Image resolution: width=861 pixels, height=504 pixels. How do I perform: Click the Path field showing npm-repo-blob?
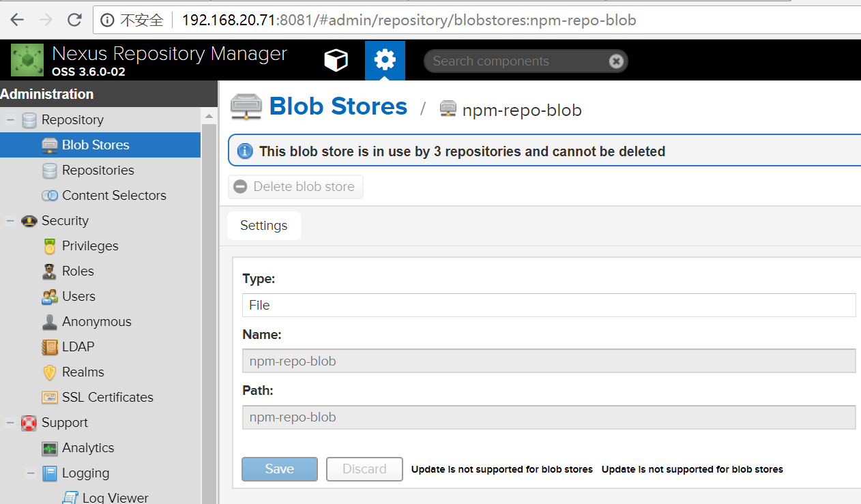(549, 417)
